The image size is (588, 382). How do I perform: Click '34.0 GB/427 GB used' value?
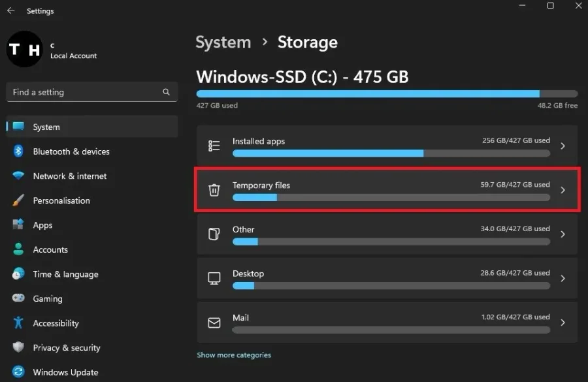point(515,229)
